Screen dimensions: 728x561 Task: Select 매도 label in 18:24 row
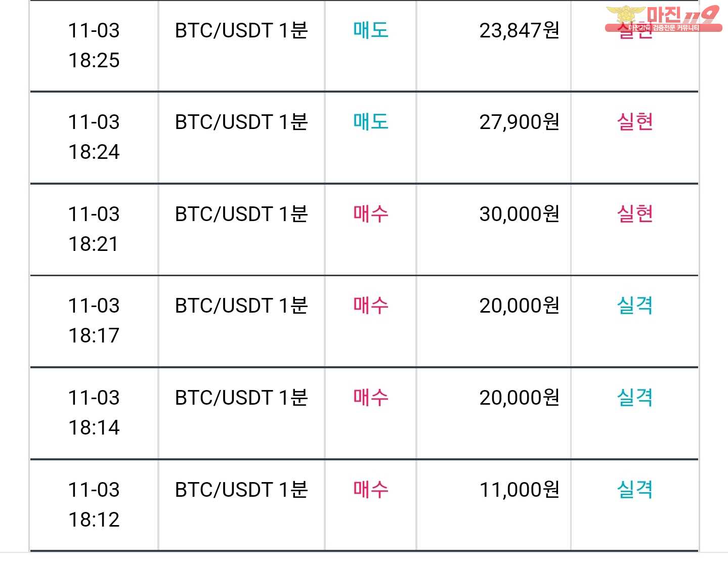pyautogui.click(x=371, y=122)
